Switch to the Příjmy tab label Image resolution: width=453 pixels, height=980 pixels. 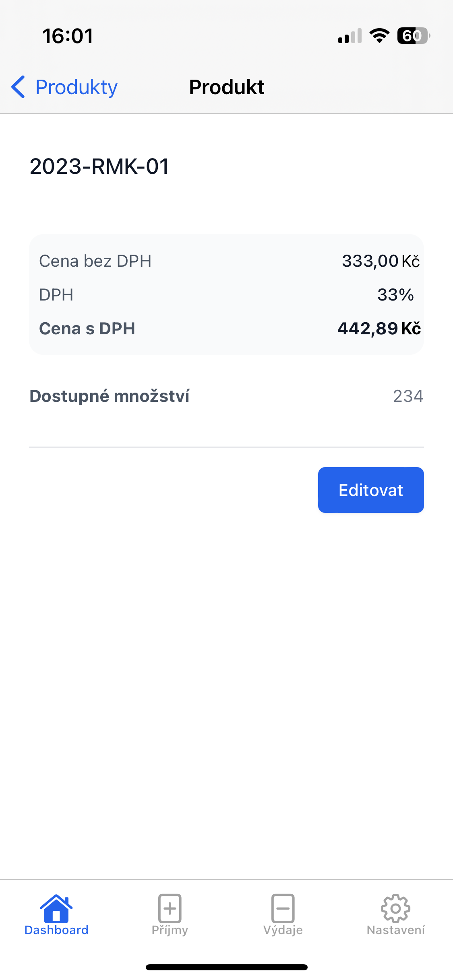(170, 931)
